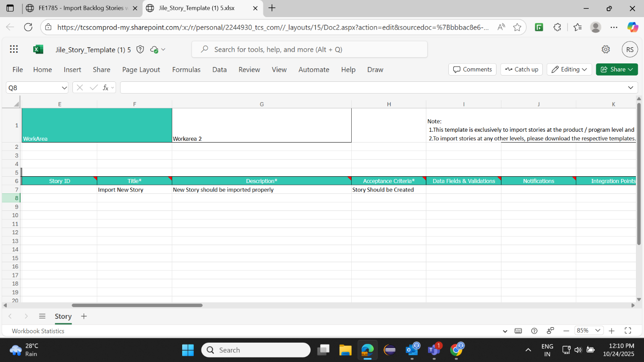Open the Copilot icon in browser toolbar
The image size is (644, 362).
(633, 27)
